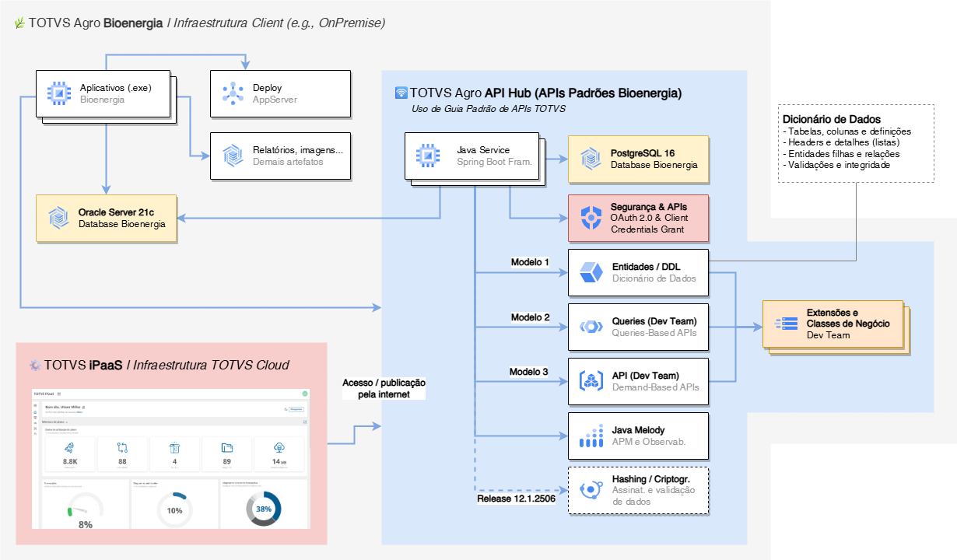Click the Queries (Dev Team) hexagon icon

tap(591, 327)
